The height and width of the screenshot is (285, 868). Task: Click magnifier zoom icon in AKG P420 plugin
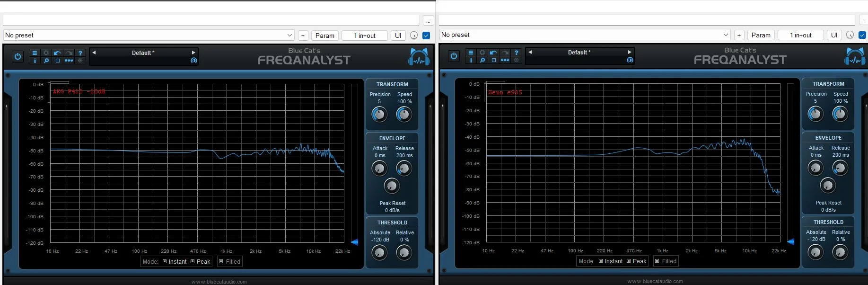(46, 61)
